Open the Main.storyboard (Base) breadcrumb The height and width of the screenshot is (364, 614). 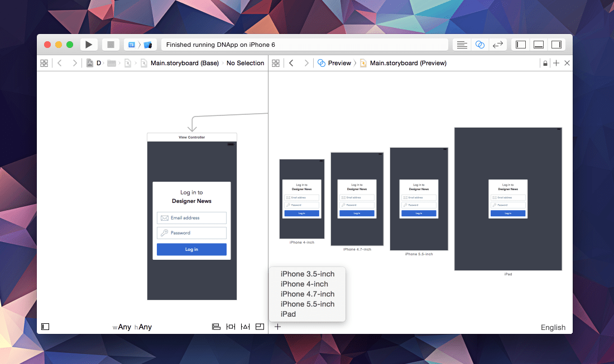point(180,63)
